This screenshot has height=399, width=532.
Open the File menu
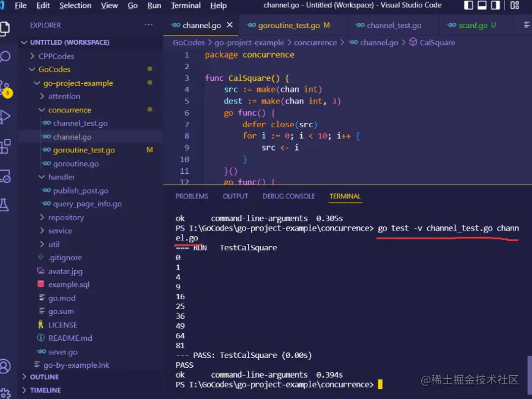click(21, 6)
